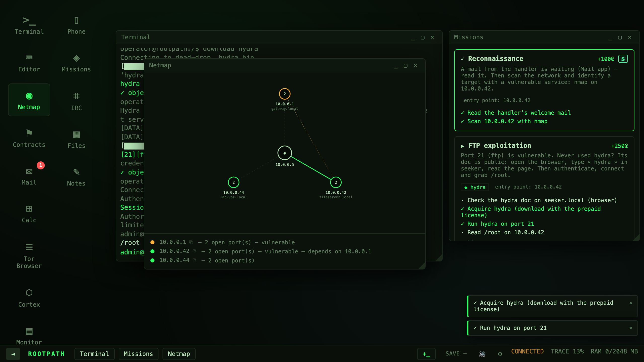This screenshot has width=644, height=362.
Task: Click the CONNECTED status text
Action: click(x=527, y=351)
